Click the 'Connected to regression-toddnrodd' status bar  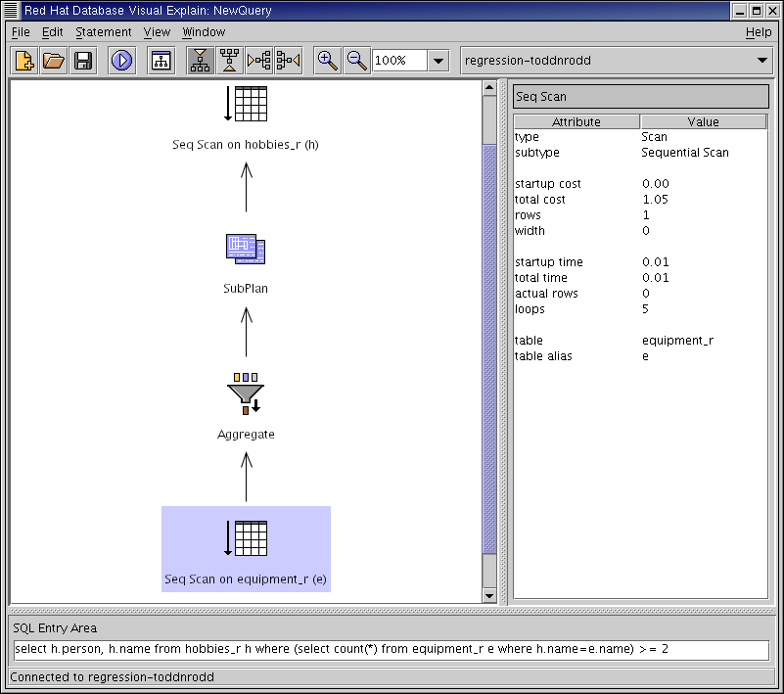point(392,677)
